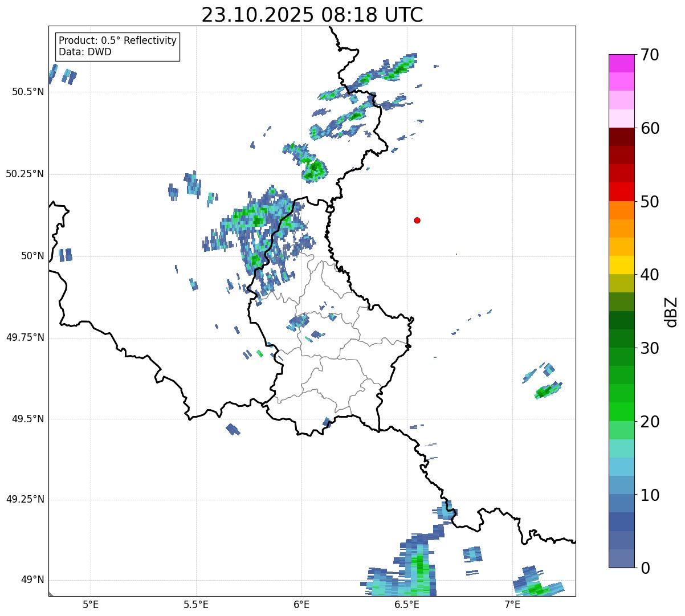The width and height of the screenshot is (685, 616).
Task: Click the 60 value on colorbar
Action: (x=650, y=128)
